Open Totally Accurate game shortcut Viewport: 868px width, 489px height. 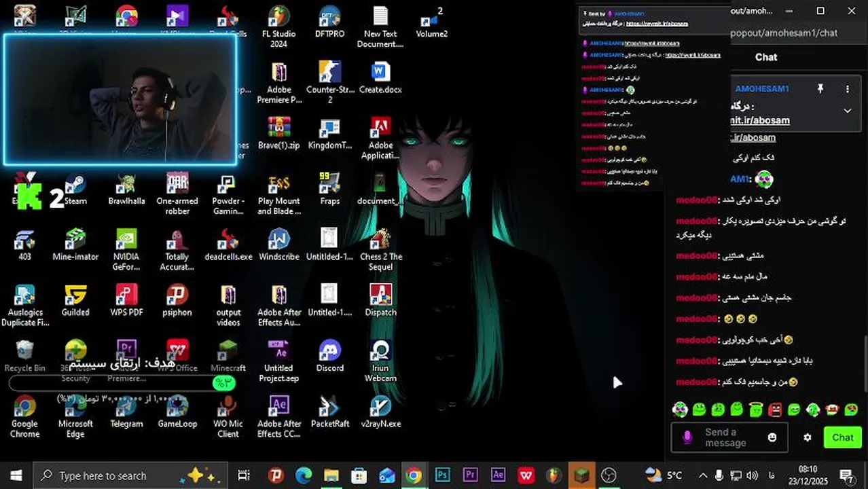(177, 249)
